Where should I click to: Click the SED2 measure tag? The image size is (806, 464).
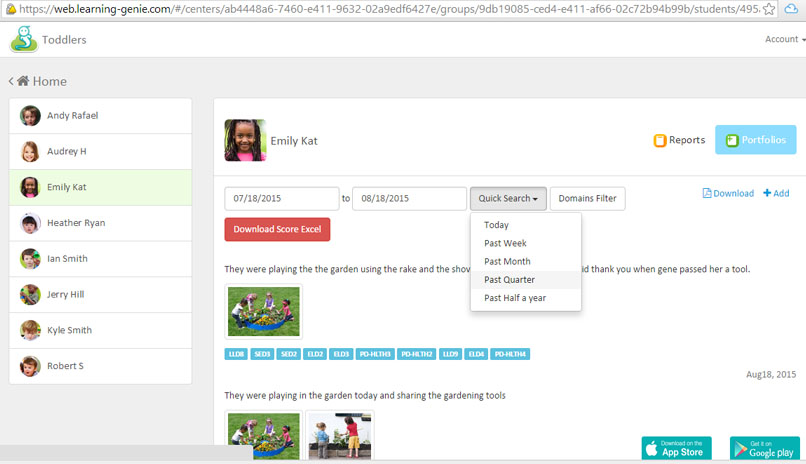click(x=288, y=354)
